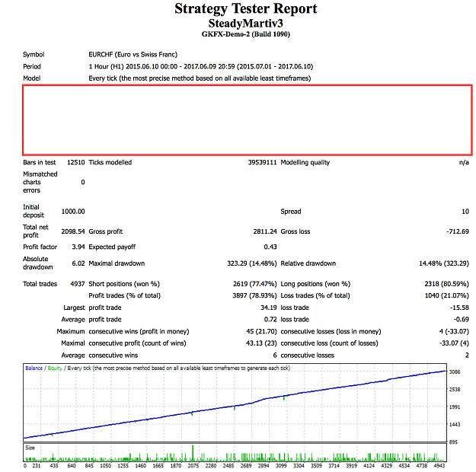Click the y-axis label 1991
476x472 pixels.
(x=455, y=407)
